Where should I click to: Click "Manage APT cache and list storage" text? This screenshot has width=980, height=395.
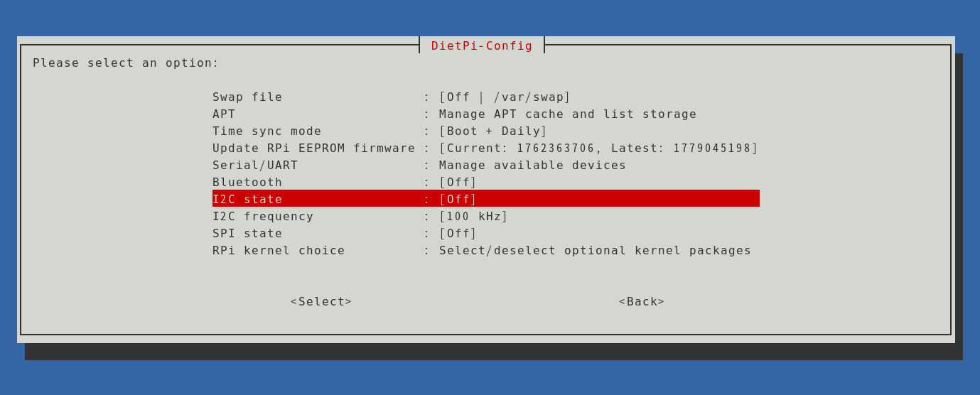click(568, 114)
